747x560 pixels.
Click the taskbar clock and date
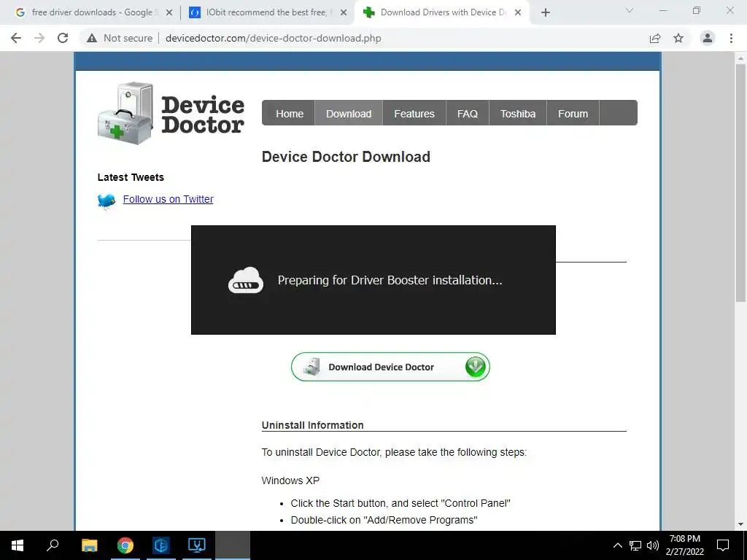[684, 545]
